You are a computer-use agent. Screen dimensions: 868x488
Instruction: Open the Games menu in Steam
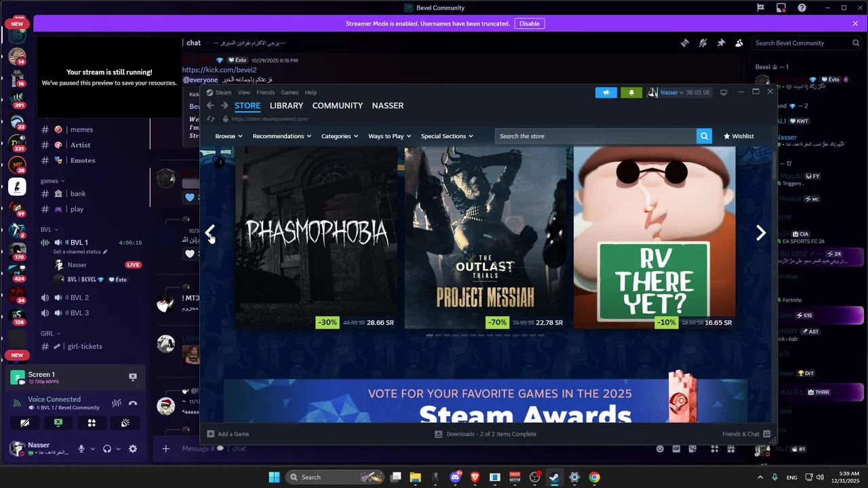[x=290, y=92]
